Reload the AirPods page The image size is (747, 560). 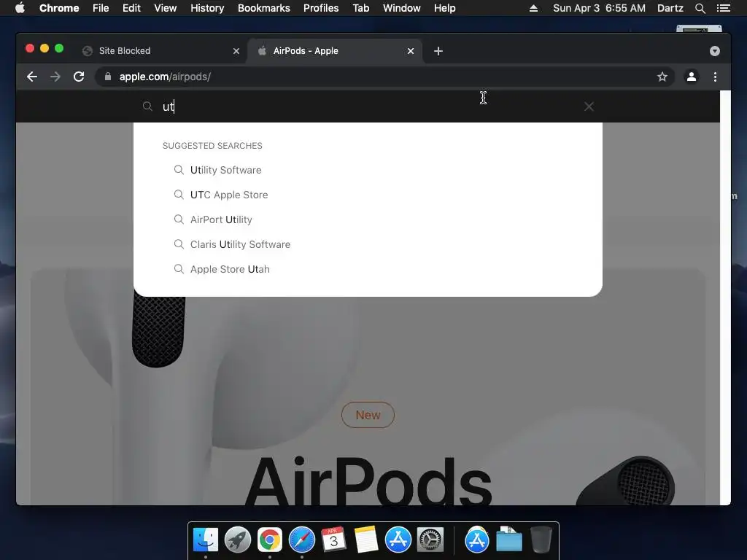point(79,77)
